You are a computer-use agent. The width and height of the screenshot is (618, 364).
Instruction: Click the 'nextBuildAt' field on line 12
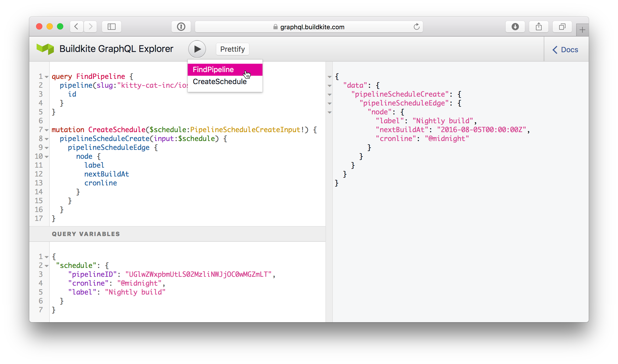pyautogui.click(x=107, y=174)
